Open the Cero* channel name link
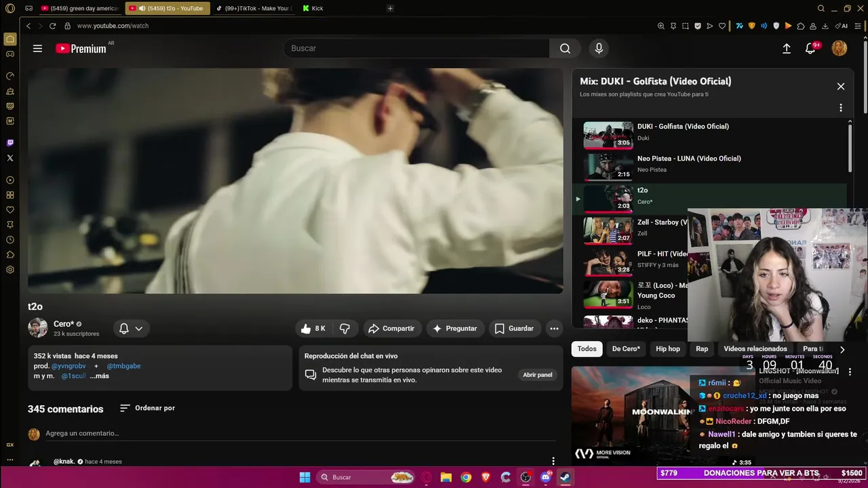This screenshot has height=488, width=868. pos(64,324)
